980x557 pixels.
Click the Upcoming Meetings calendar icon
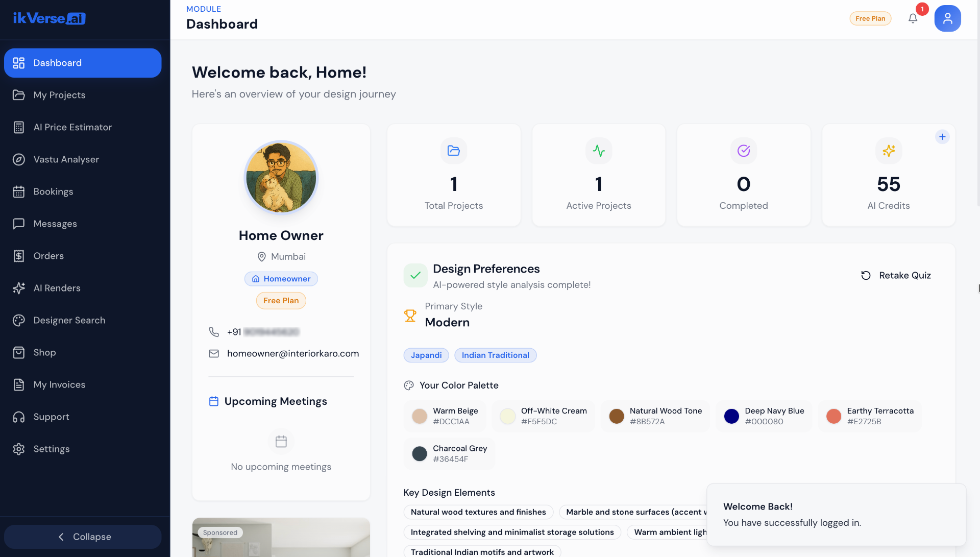tap(214, 401)
